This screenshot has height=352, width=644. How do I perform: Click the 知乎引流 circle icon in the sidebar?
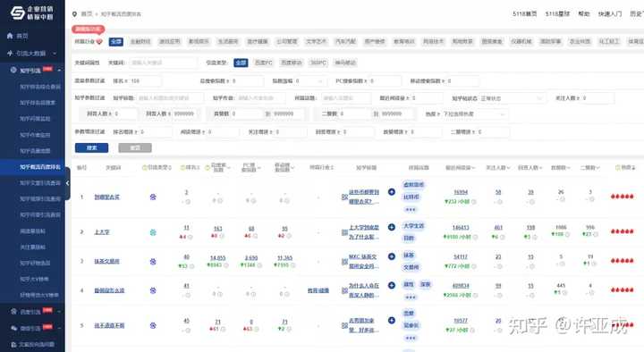click(13, 71)
